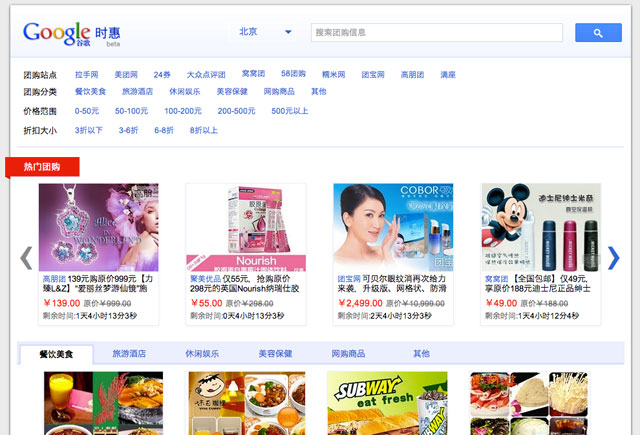This screenshot has height=435, width=640.
Task: Switch to the 美容保健 tab
Action: click(x=275, y=353)
